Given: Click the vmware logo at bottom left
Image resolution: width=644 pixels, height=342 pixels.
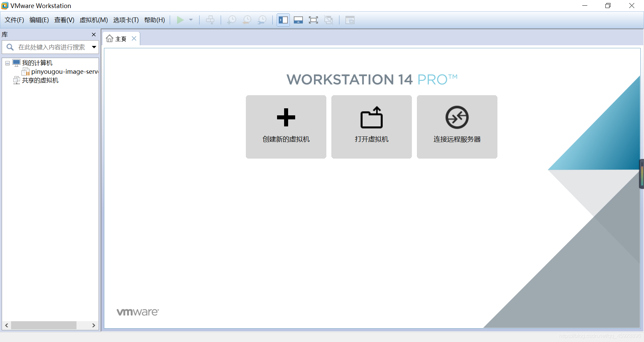Looking at the screenshot, I should tap(138, 312).
